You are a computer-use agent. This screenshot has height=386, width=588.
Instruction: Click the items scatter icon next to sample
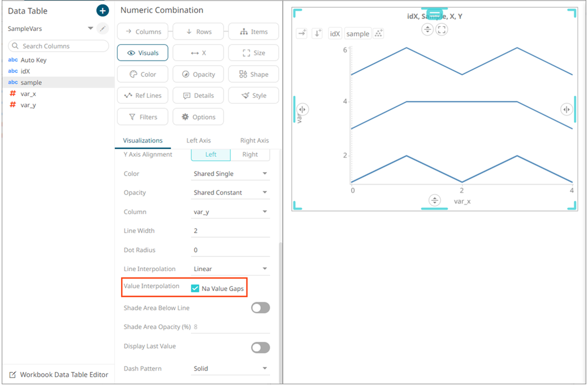click(379, 34)
